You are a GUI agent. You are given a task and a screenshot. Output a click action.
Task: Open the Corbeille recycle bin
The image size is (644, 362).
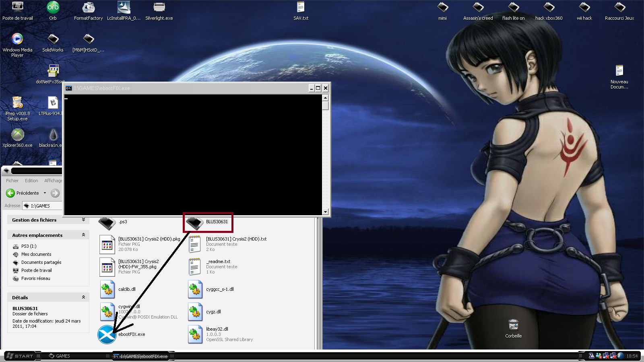(513, 329)
